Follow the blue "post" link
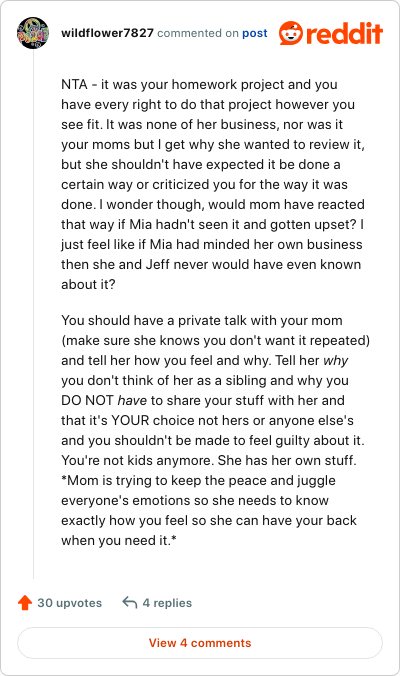The width and height of the screenshot is (400, 676). point(254,33)
